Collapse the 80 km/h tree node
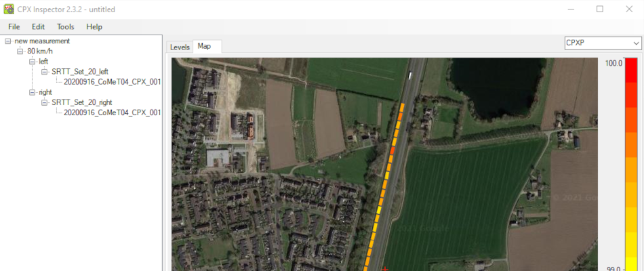Screen dimensions: 644x271 tap(20, 51)
